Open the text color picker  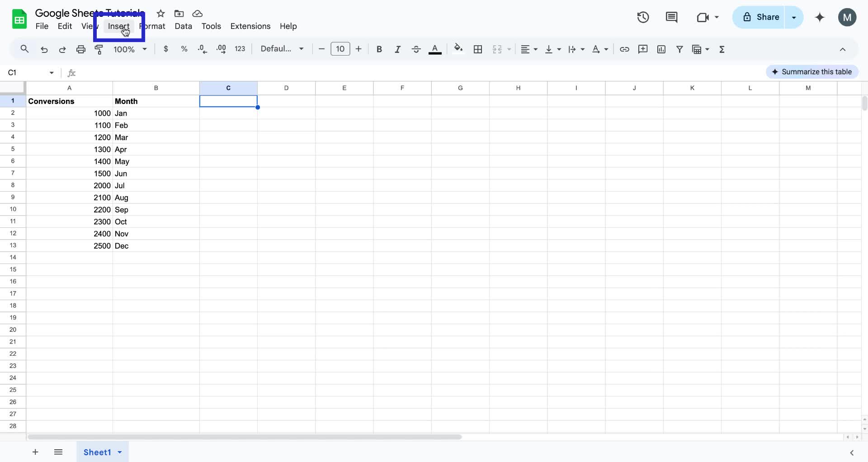pyautogui.click(x=435, y=49)
